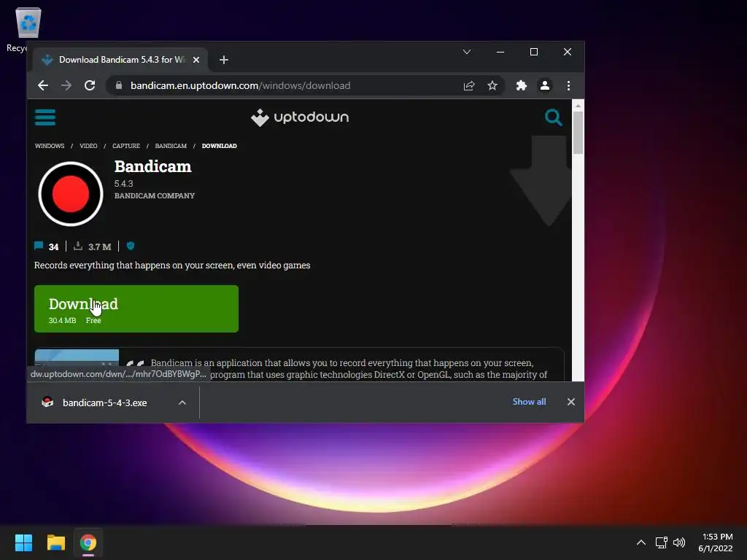Open the tab search dropdown chevron
747x560 pixels.
pos(467,52)
